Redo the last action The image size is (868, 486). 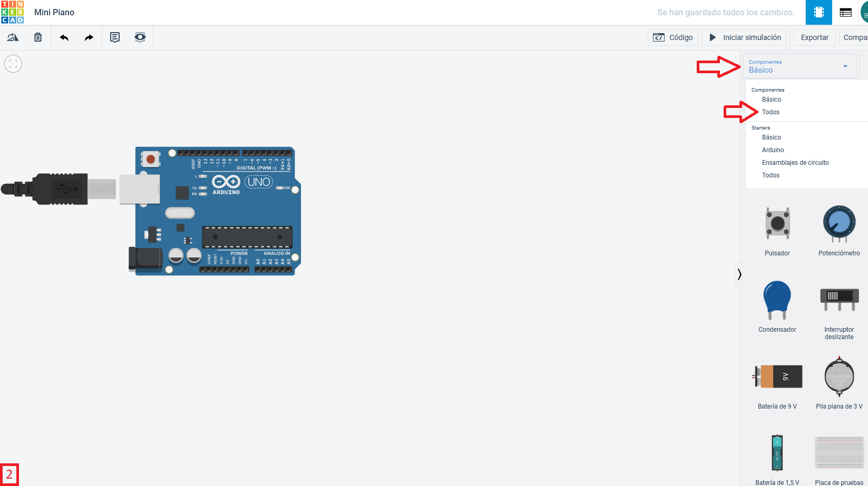(x=89, y=37)
